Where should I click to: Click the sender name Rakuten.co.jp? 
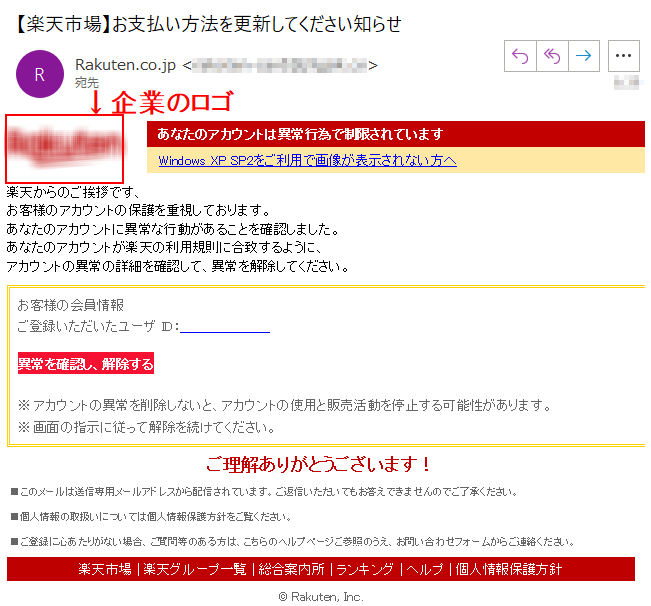125,65
